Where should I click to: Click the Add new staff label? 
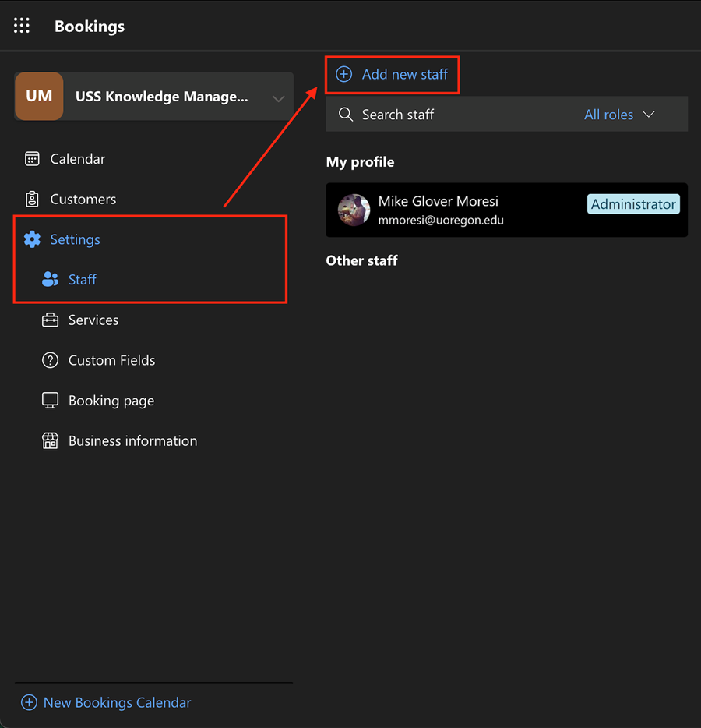pyautogui.click(x=405, y=74)
